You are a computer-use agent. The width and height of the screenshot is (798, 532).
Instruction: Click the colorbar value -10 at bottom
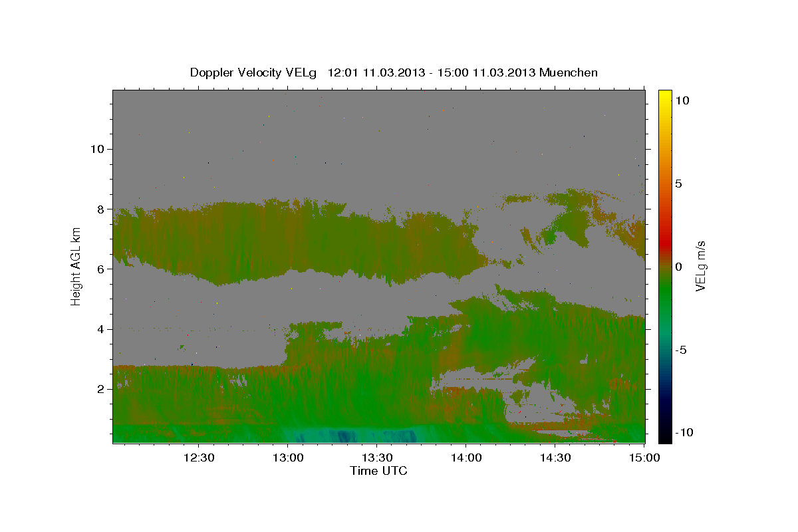coord(684,433)
